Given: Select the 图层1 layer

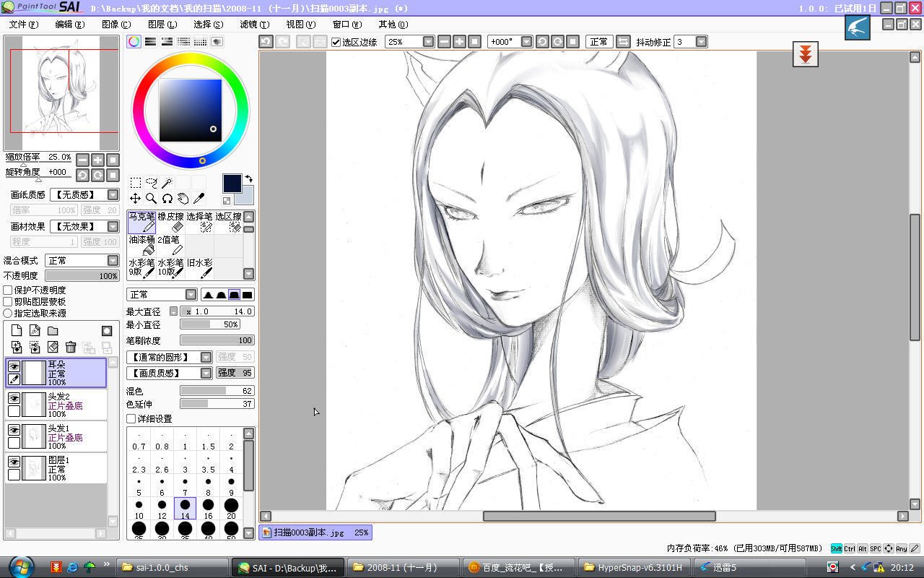Looking at the screenshot, I should pyautogui.click(x=65, y=467).
